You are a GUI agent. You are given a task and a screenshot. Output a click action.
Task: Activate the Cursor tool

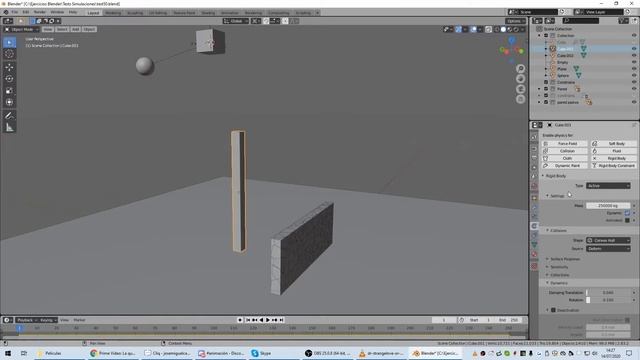[9, 54]
